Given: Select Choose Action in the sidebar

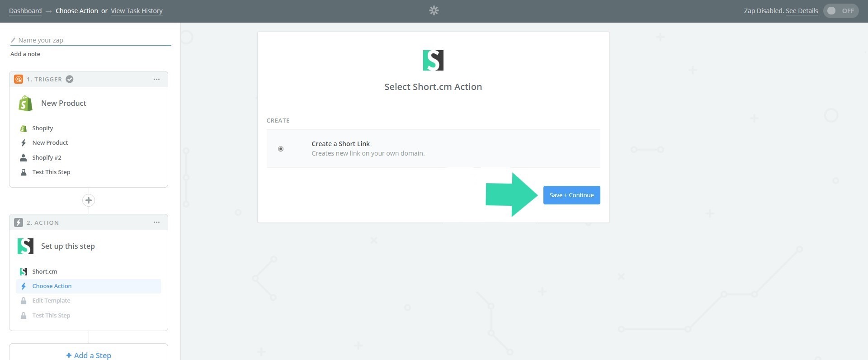Looking at the screenshot, I should coord(52,286).
